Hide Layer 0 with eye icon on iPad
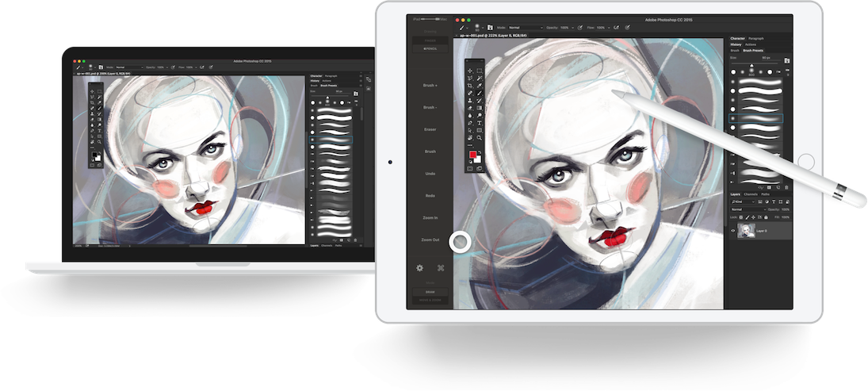This screenshot has height=391, width=868. (733, 231)
